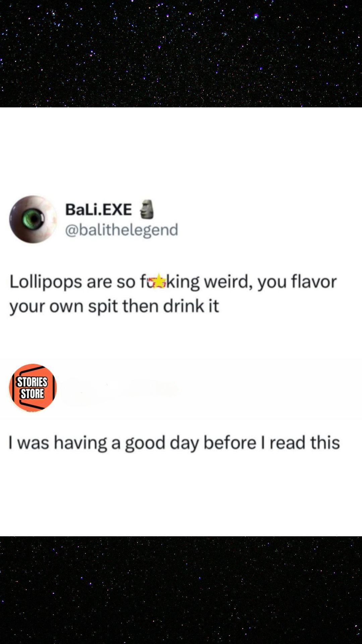Click the 'STORIES' text inside the logo
Image resolution: width=362 pixels, height=644 pixels.
point(33,382)
